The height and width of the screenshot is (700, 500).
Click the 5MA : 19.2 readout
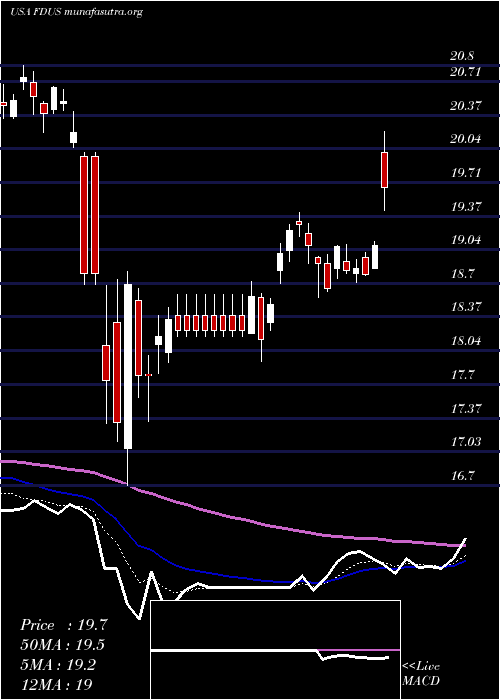pos(59,665)
